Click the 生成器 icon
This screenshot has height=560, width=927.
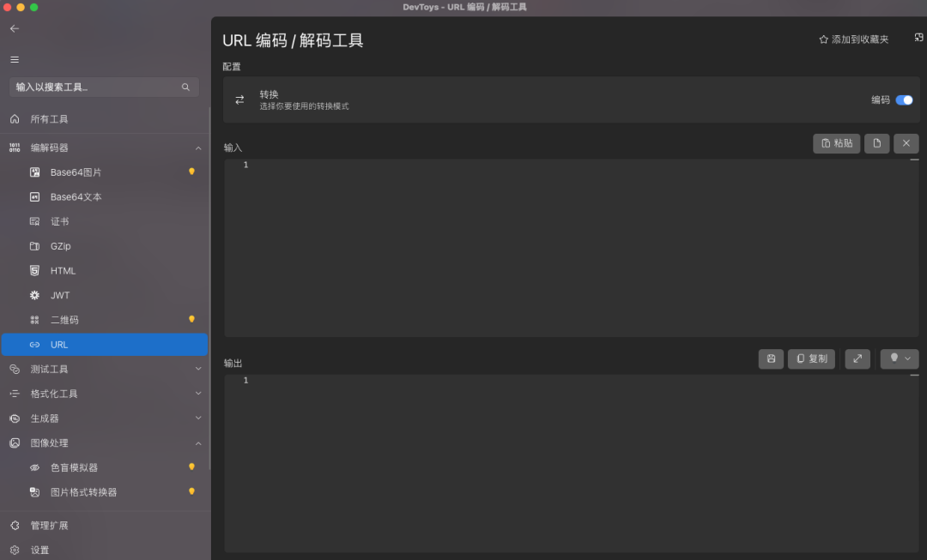[x=15, y=418]
